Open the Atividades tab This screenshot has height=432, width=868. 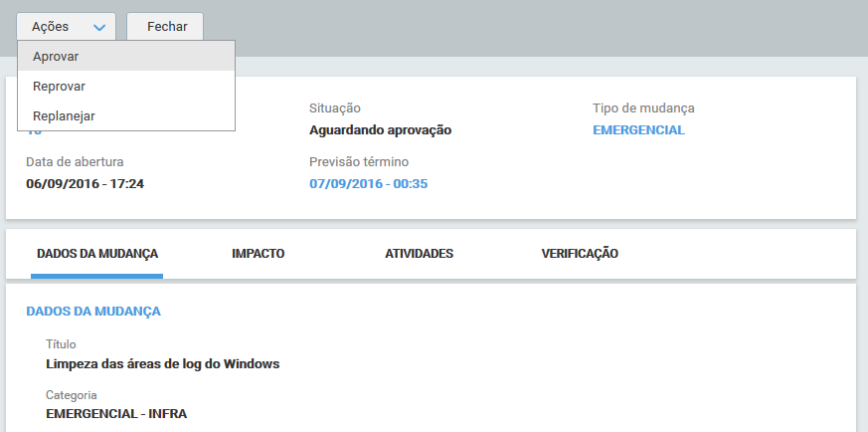click(419, 254)
